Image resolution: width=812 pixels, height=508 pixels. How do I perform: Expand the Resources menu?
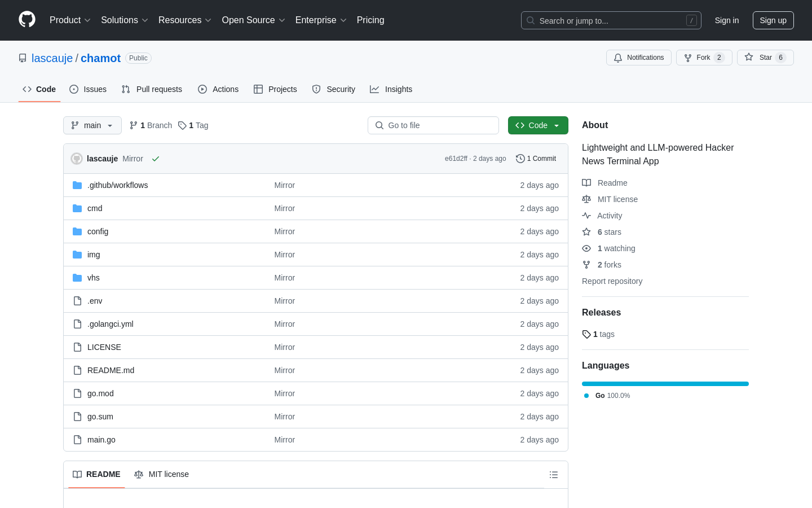click(x=185, y=20)
